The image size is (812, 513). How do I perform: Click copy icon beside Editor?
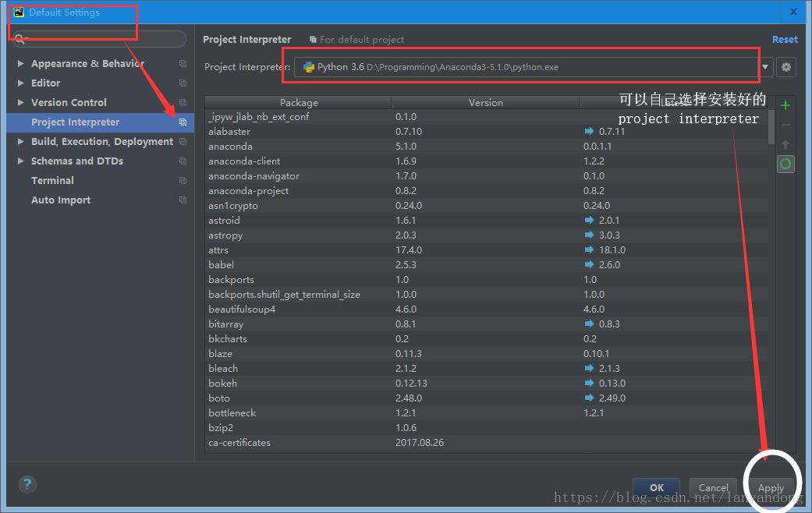click(x=183, y=83)
